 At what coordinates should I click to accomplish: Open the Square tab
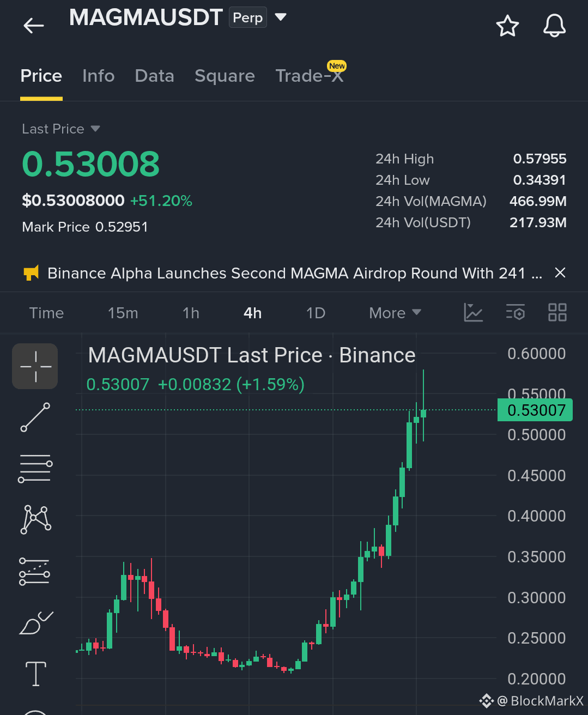pyautogui.click(x=225, y=76)
